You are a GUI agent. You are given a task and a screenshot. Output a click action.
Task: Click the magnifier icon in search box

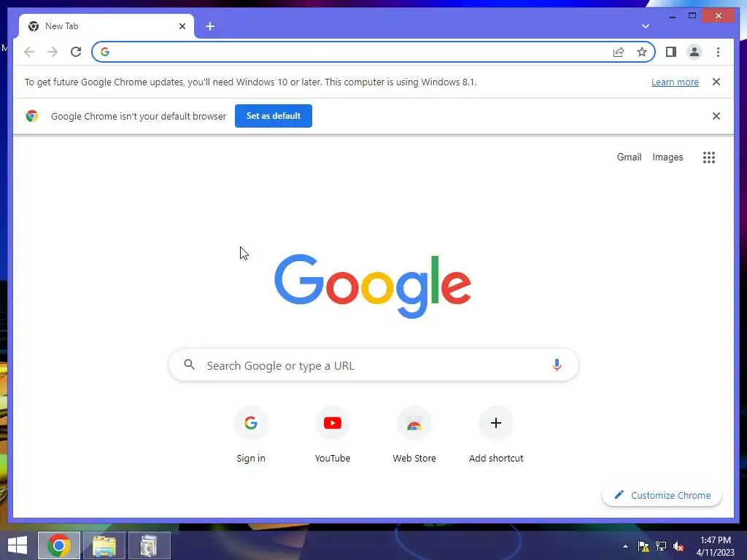coord(190,365)
